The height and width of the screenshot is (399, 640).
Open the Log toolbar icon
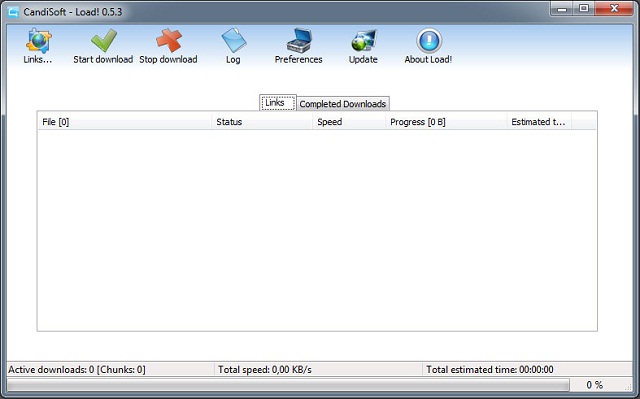tap(233, 40)
